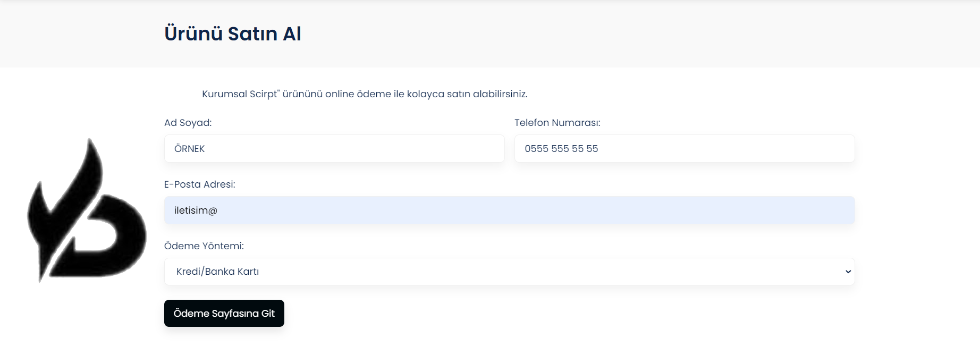Click the Ürünü Satın Al page heading

point(232,34)
